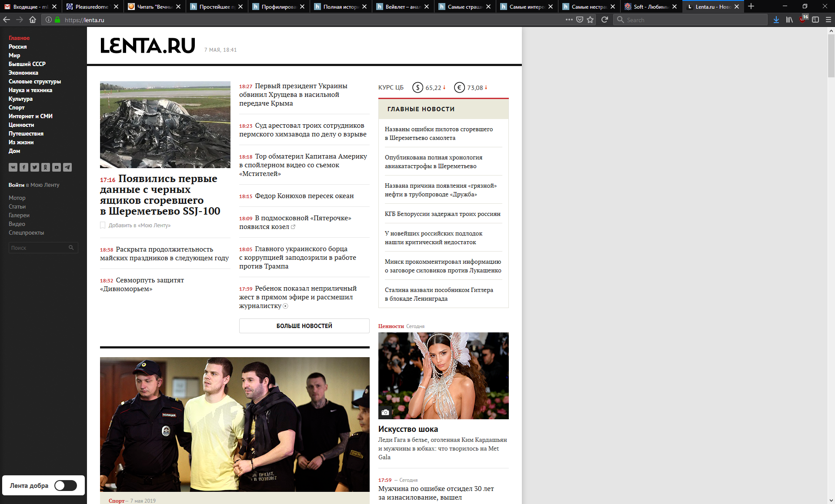Open the Firefox downloads arrow
Viewport: 835px width, 504px height.
click(x=776, y=20)
